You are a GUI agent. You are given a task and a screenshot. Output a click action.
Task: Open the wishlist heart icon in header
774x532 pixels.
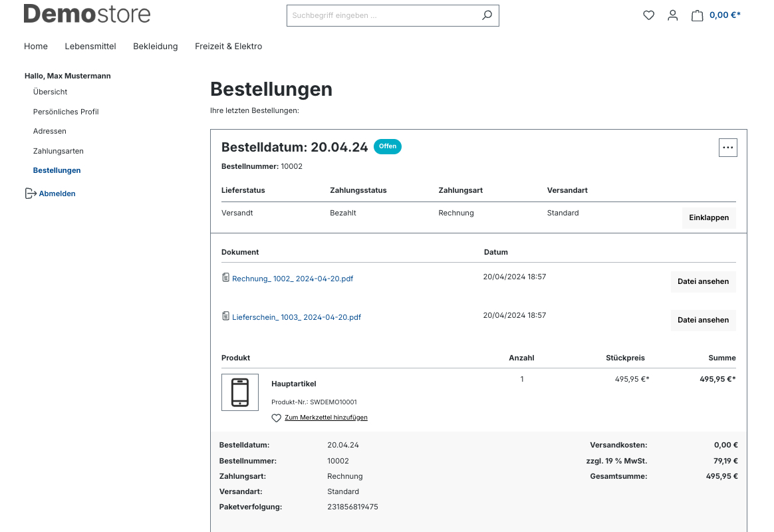(648, 15)
